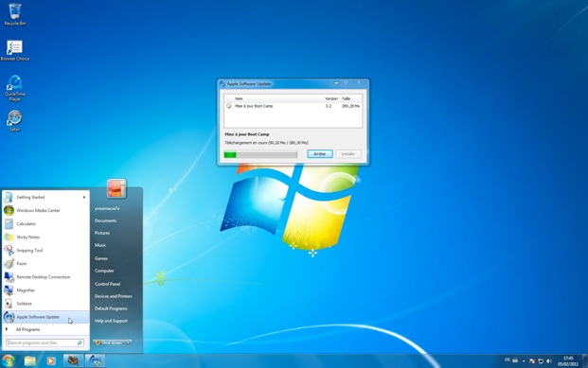Screen dimensions: 588x368
Task: Click the volume speaker tray icon
Action: 549,360
